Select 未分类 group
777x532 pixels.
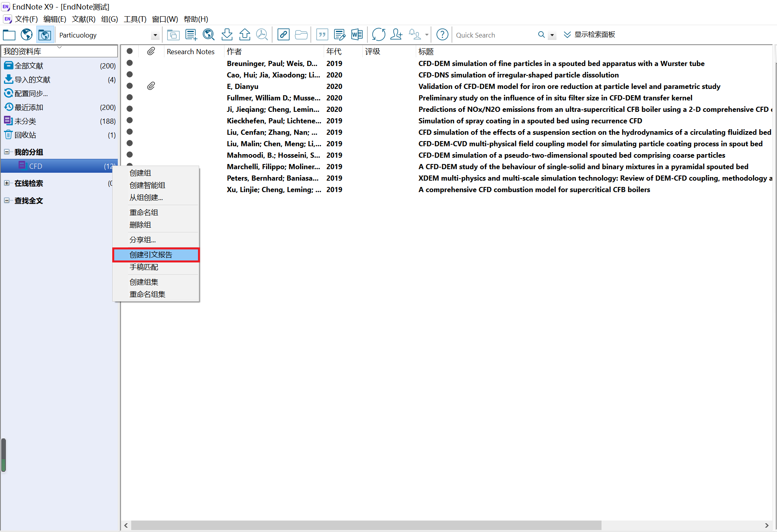[59, 121]
